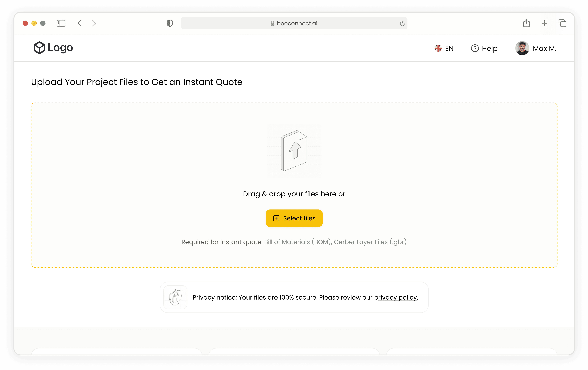Go back with the left chevron
This screenshot has height=370, width=588.
coord(80,23)
